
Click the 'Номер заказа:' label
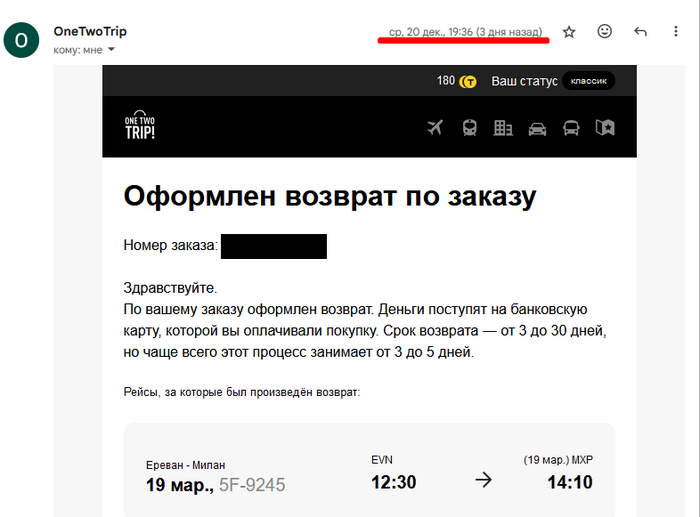tap(171, 245)
